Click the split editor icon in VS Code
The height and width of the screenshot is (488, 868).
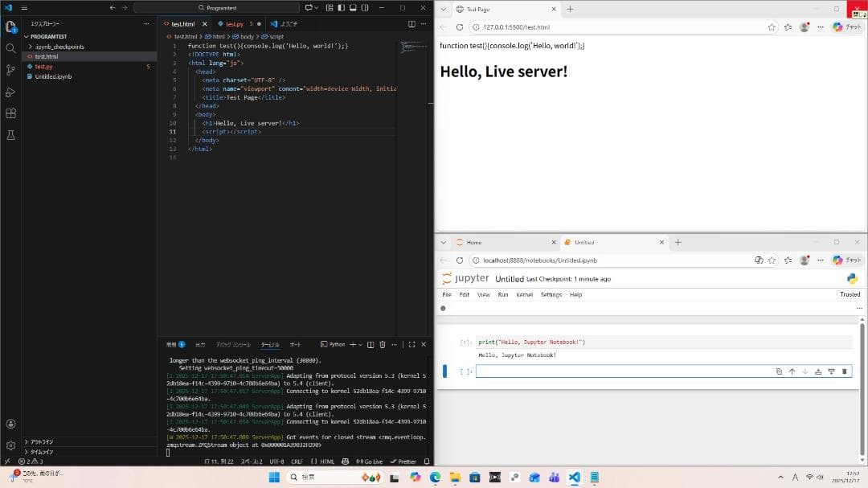[x=412, y=24]
